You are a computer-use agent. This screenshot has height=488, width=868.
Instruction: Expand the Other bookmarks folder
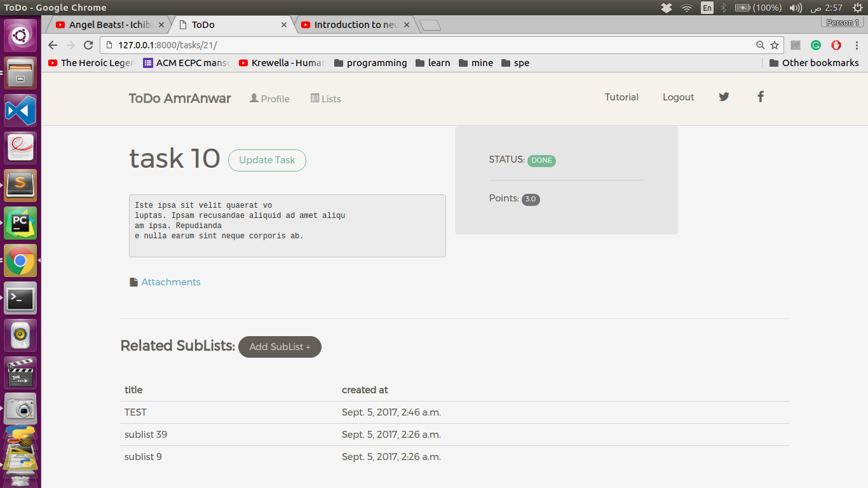click(x=813, y=62)
